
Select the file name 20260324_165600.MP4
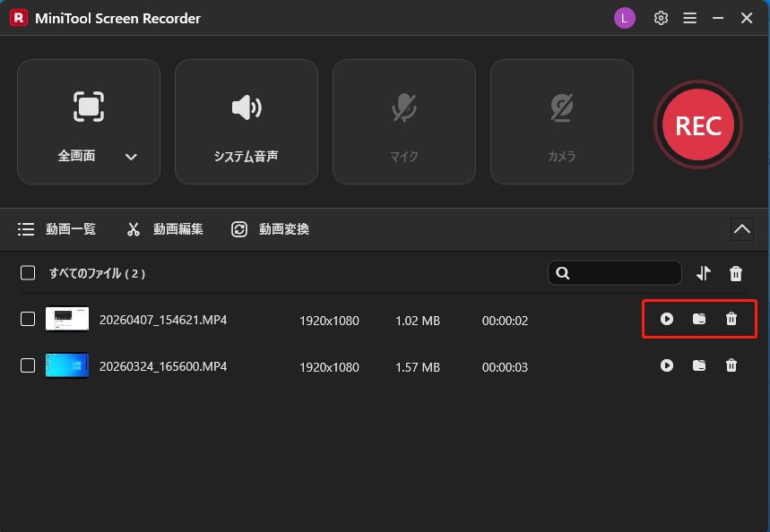point(163,366)
